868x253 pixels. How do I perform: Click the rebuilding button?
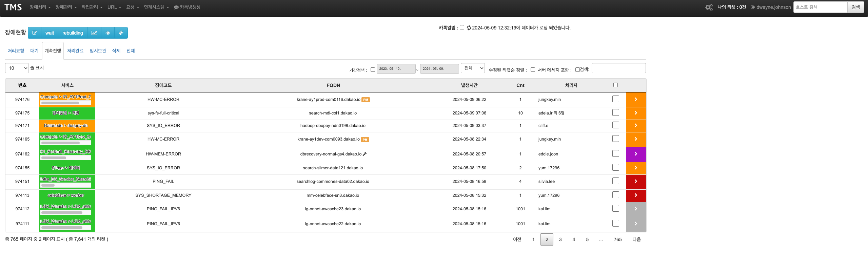73,33
